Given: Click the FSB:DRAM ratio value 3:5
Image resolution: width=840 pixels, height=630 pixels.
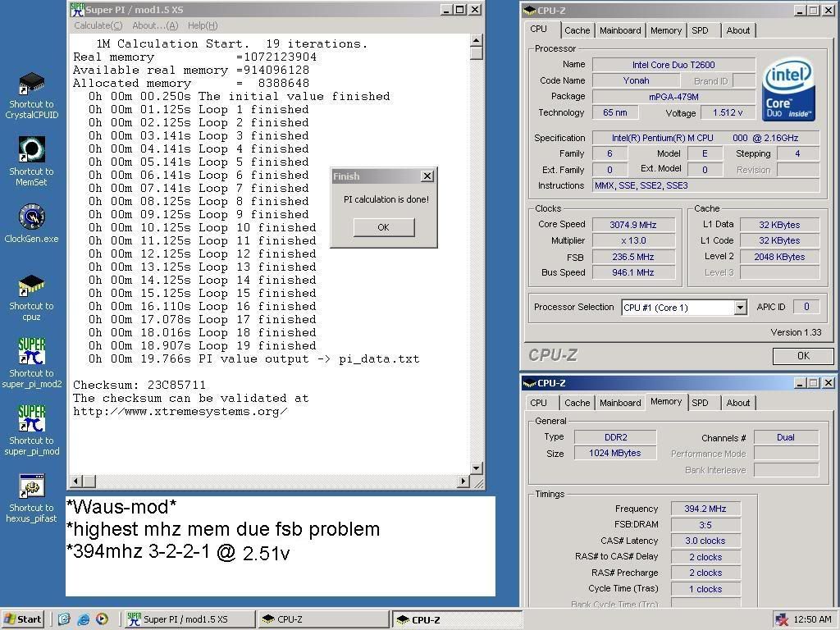Looking at the screenshot, I should 705,524.
